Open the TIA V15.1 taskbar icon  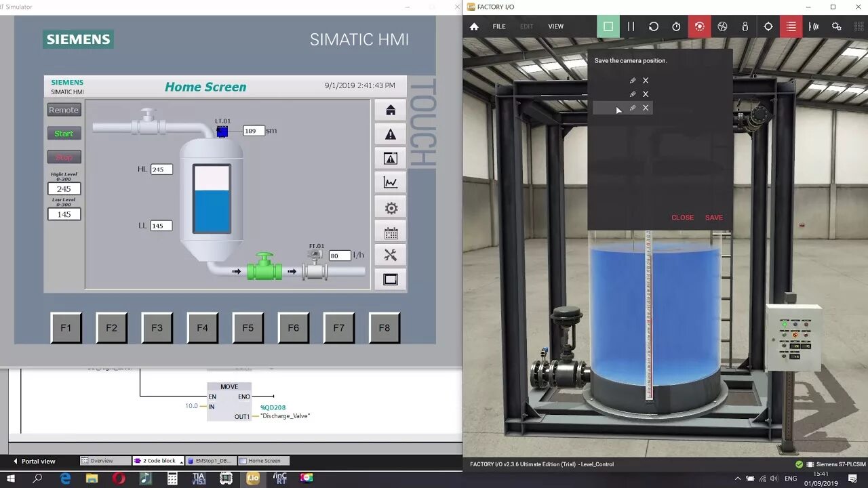tap(199, 479)
